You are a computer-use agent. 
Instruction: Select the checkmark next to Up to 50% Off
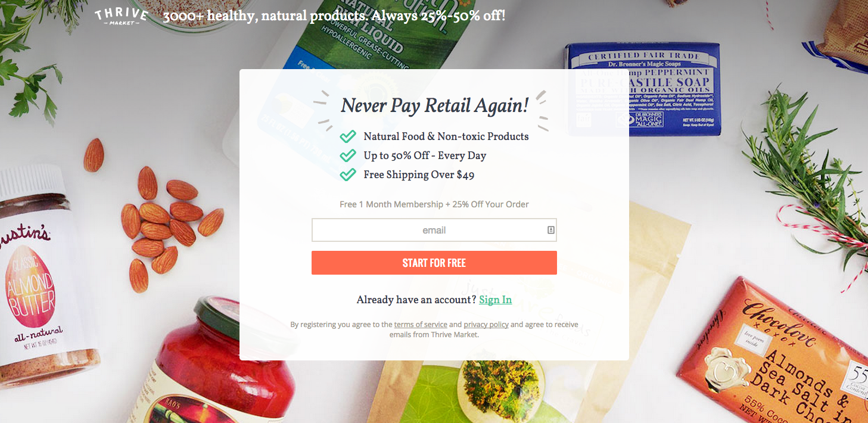pos(348,155)
